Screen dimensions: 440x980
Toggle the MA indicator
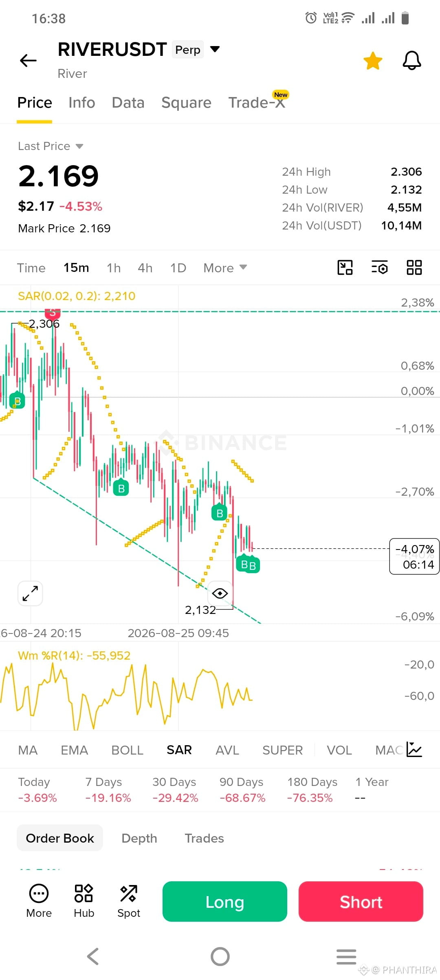pyautogui.click(x=28, y=750)
